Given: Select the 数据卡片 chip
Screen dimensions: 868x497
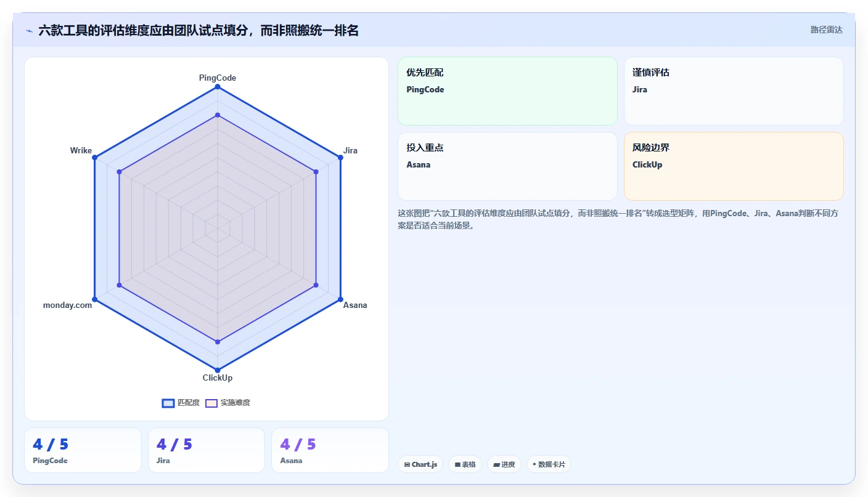Looking at the screenshot, I should pos(549,464).
